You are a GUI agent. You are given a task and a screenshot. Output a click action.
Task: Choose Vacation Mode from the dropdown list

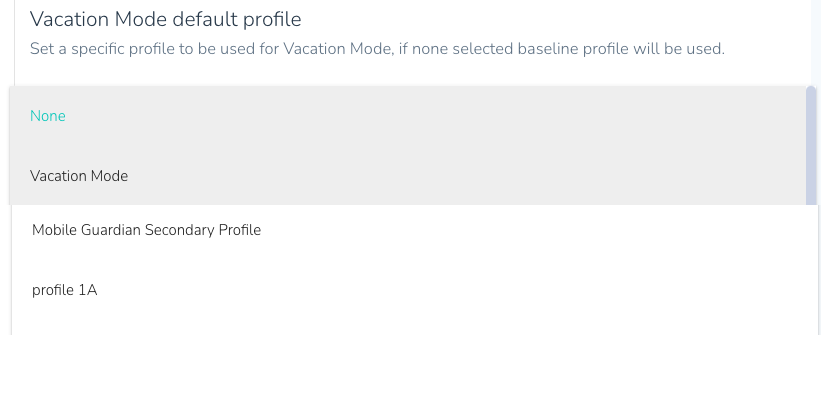[x=79, y=176]
